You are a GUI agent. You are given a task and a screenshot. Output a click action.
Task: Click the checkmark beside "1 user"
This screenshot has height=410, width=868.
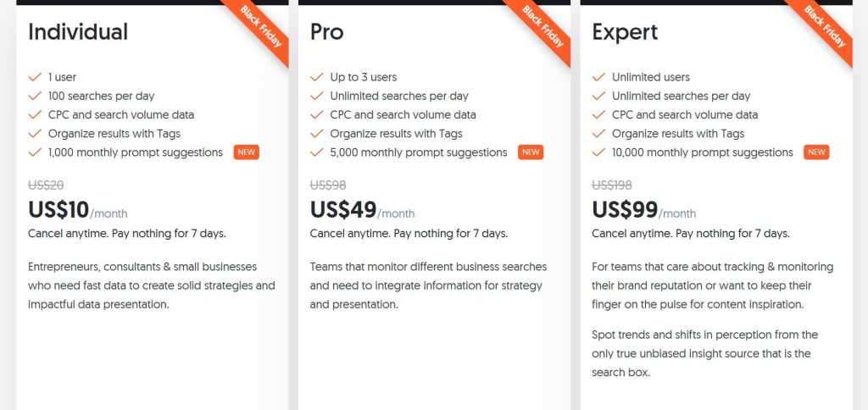click(x=35, y=77)
